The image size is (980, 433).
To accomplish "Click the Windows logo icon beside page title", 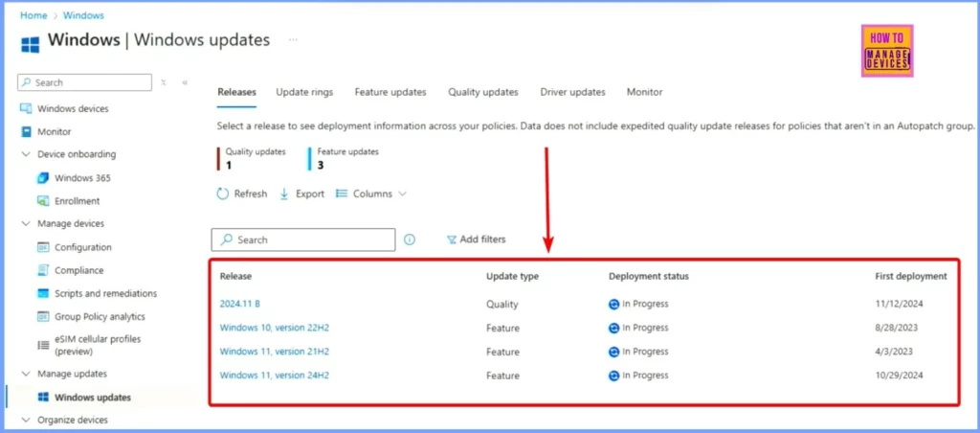I will pos(30,44).
